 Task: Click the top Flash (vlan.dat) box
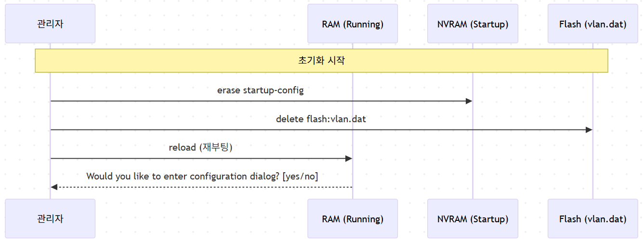point(593,24)
